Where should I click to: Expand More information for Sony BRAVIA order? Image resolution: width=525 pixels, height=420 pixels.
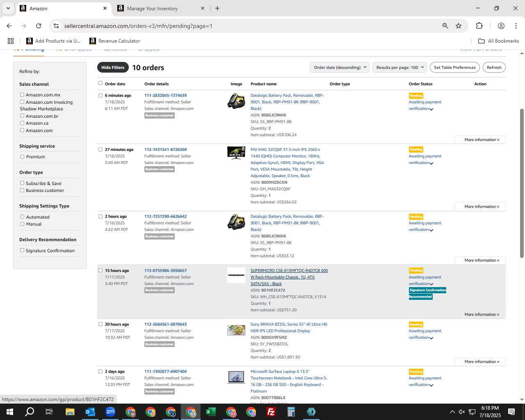480,362
